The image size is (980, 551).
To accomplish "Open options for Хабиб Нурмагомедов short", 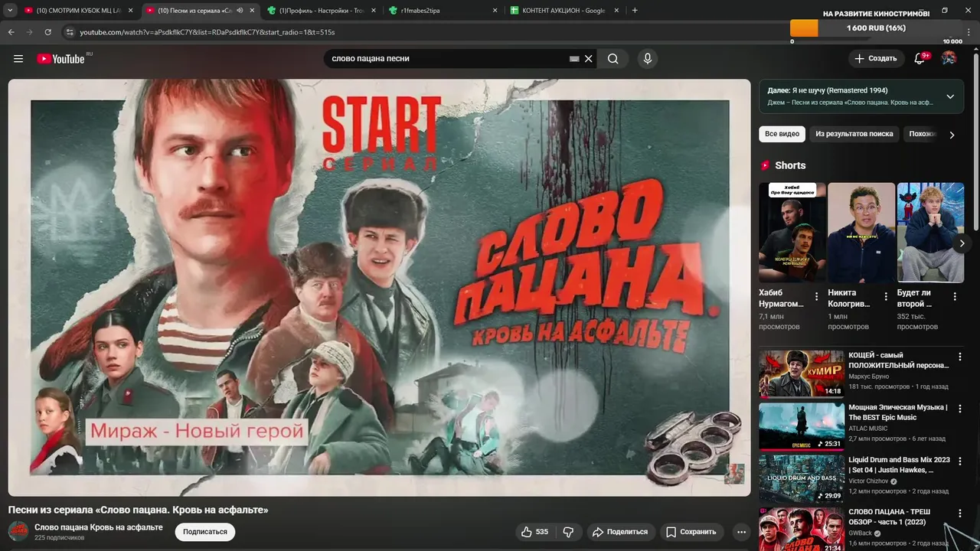I will [x=816, y=297].
